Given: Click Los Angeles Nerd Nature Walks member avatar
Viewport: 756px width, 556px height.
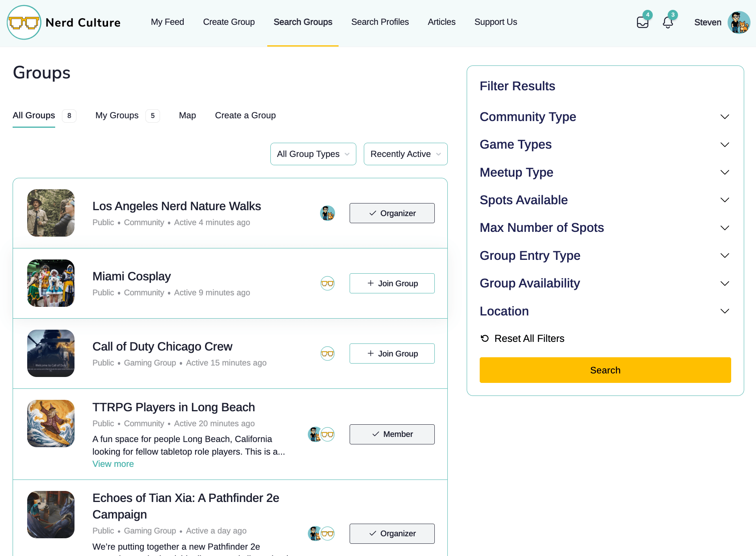Looking at the screenshot, I should pos(327,213).
